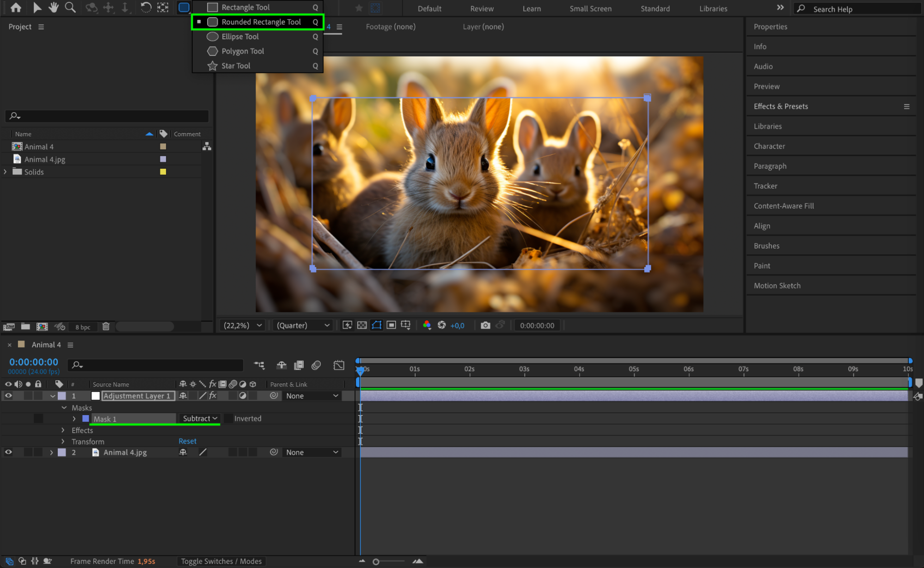Click the Reset link for Transform

[x=187, y=441]
